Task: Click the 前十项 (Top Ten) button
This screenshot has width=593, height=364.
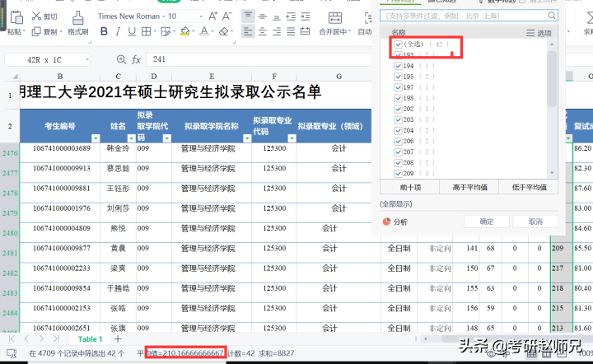Action: [410, 187]
